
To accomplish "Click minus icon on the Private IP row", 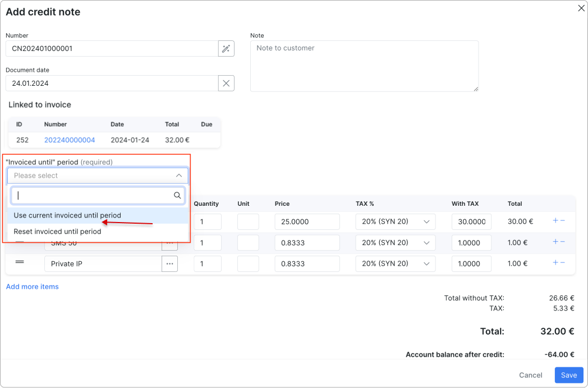I will click(x=563, y=262).
